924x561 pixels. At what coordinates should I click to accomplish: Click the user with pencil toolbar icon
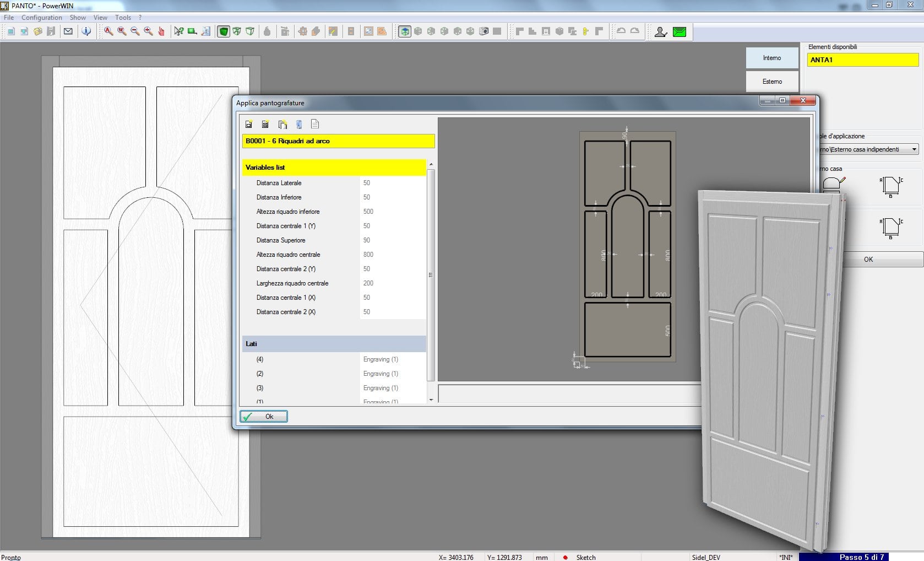click(x=660, y=32)
